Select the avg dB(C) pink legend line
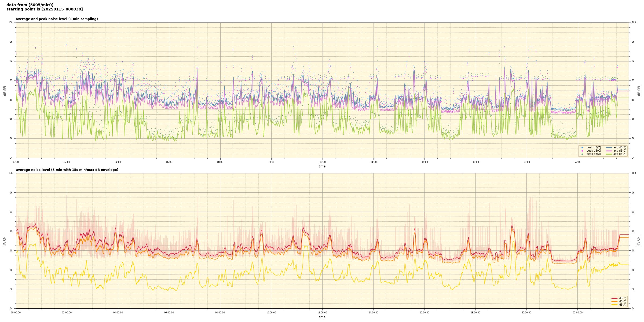644x322 pixels. 609,151
